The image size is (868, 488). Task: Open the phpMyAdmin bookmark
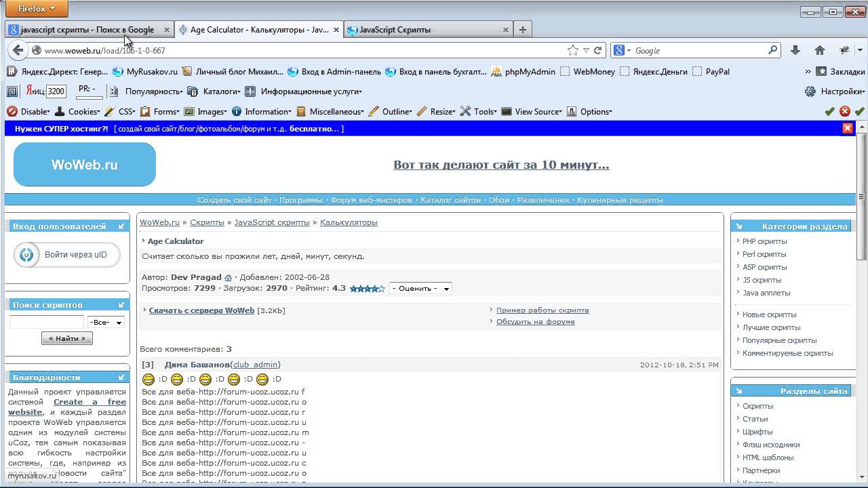coord(524,71)
